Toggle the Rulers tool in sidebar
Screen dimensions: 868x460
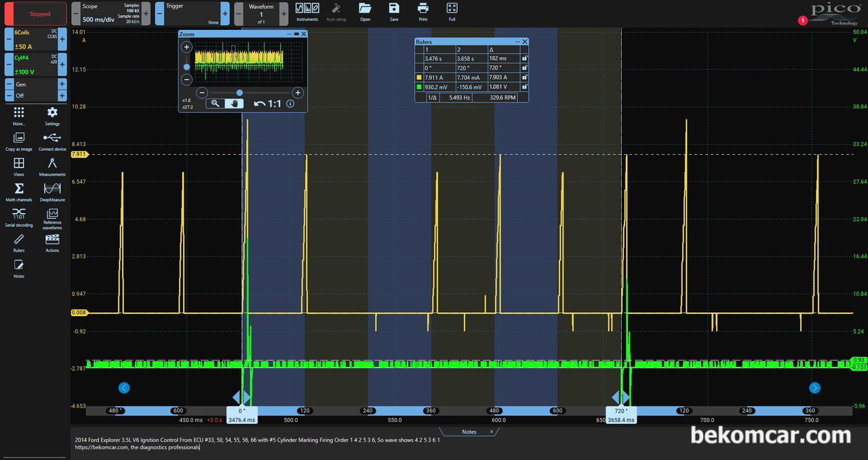click(19, 243)
